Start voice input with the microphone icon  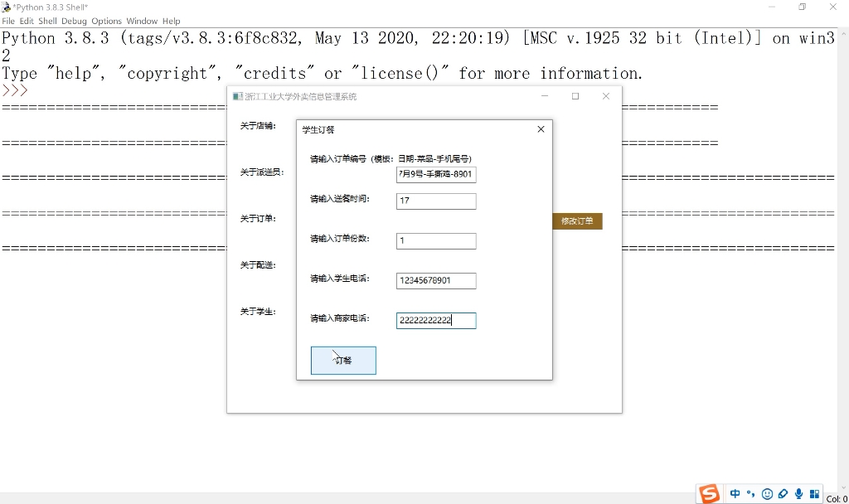[x=798, y=493]
